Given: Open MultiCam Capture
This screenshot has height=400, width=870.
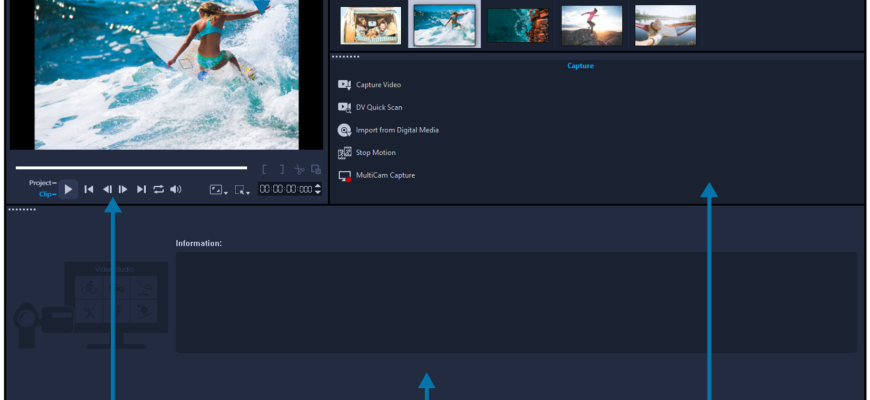Looking at the screenshot, I should (386, 175).
